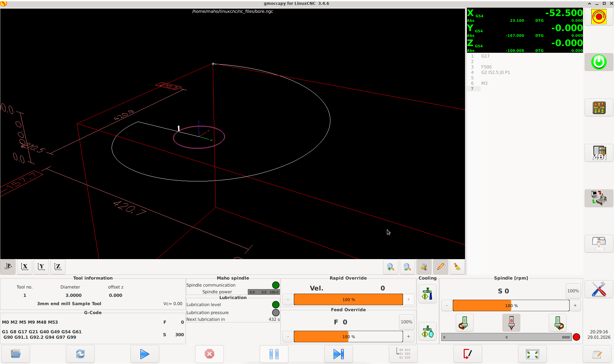Switch to the X axis view
The height and width of the screenshot is (364, 614).
25,266
